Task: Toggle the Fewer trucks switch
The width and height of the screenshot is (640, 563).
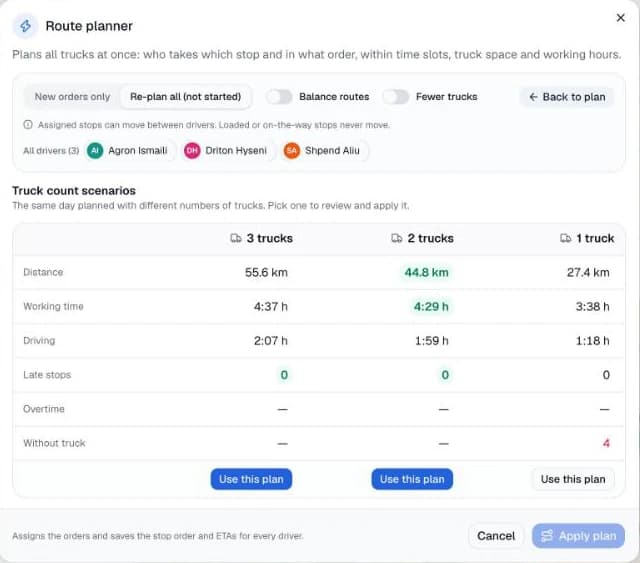Action: coord(396,97)
